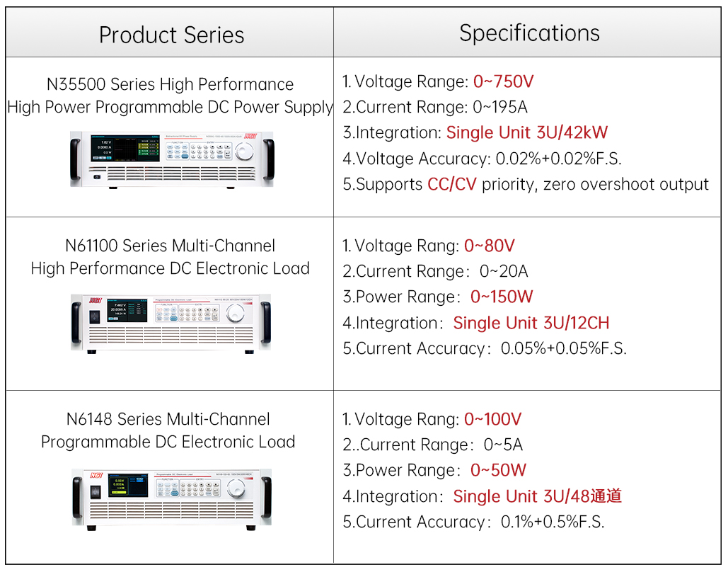Select the Product Series column header

coord(171,35)
